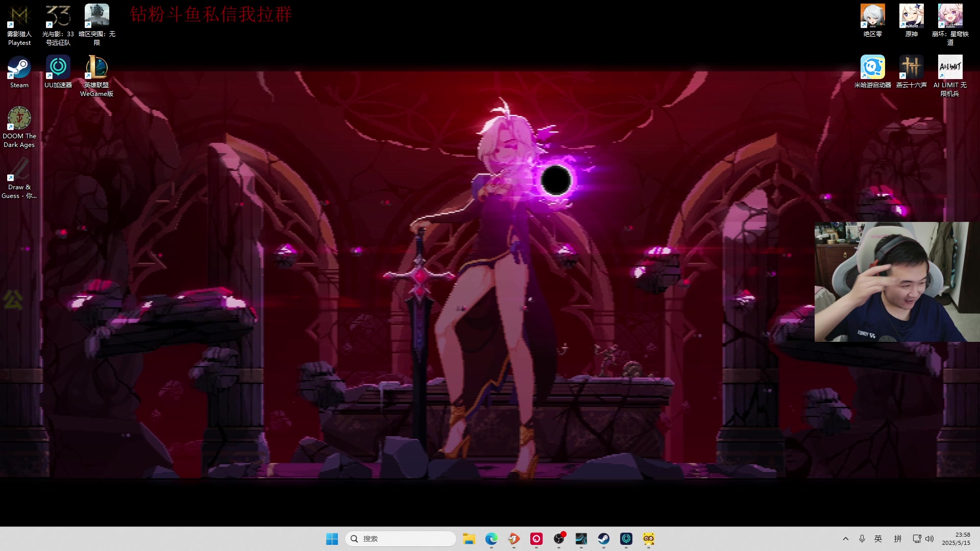Open File Explorer from the taskbar
The image size is (980, 551).
[x=469, y=539]
